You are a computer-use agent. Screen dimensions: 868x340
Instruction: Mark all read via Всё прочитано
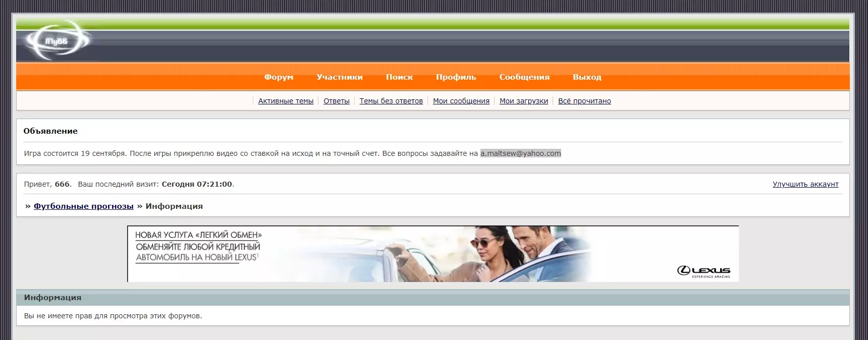[584, 101]
